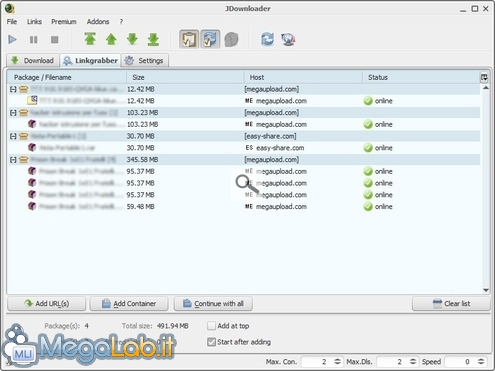
Task: Click scrollbar up arrow in link table
Action: tap(486, 88)
